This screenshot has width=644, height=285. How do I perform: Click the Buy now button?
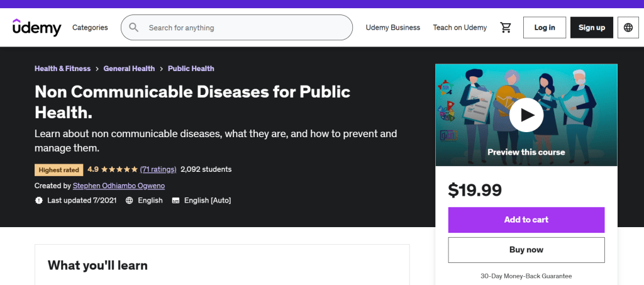[526, 250]
